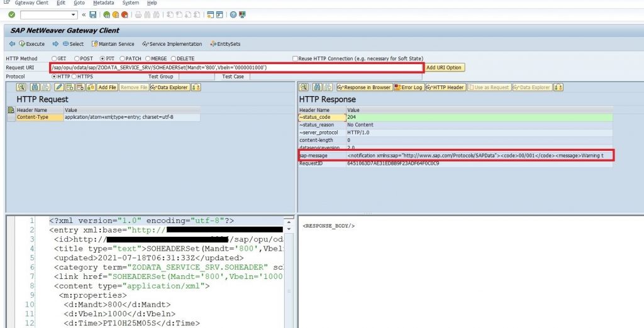Click the yellow Exit icon

(x=116, y=15)
